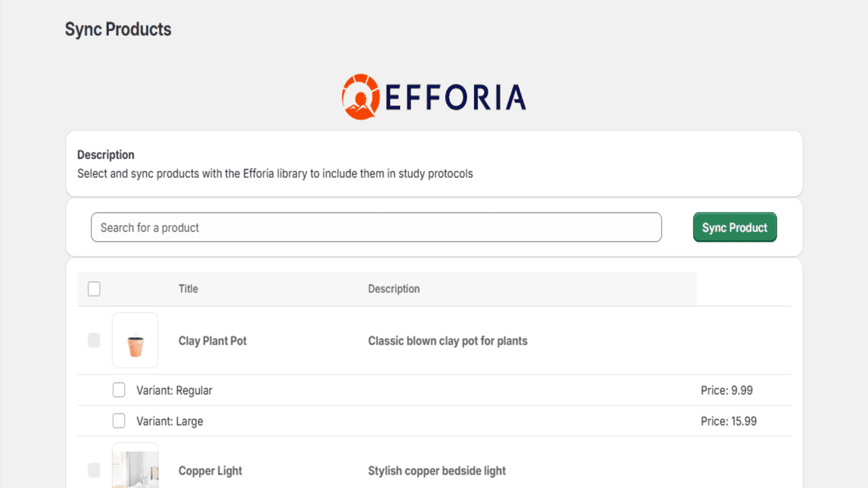Click the Variant: Regular label text
Viewport: 868px width, 488px height.
(x=174, y=390)
